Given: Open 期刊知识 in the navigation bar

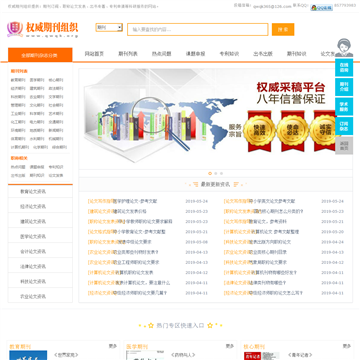Looking at the screenshot, I should coord(297,54).
